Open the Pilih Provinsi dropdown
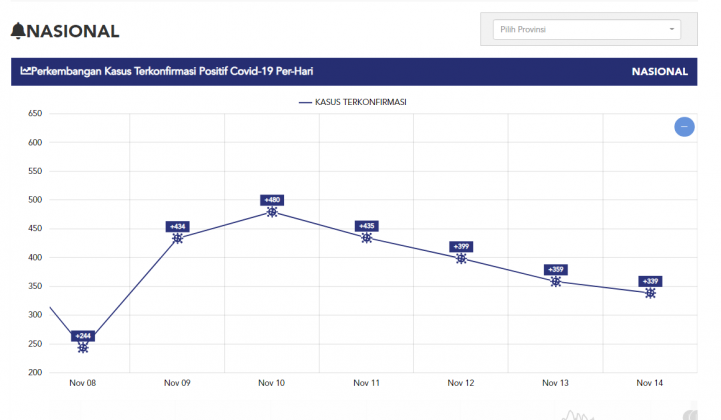 (x=586, y=29)
